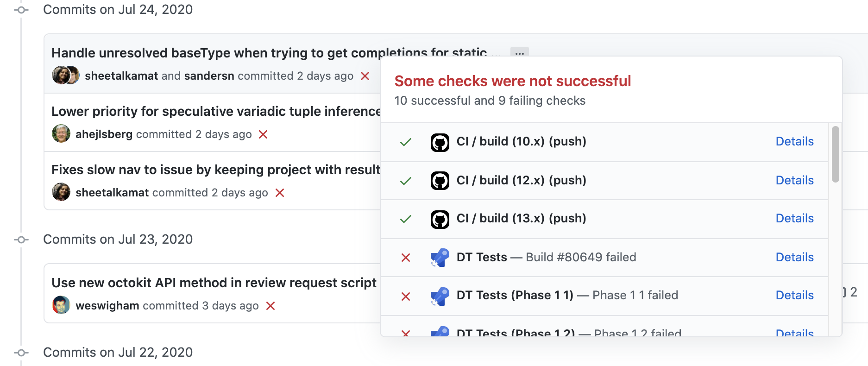
Task: Click the GitHub icon beside CI build (13.x)
Action: tap(440, 219)
